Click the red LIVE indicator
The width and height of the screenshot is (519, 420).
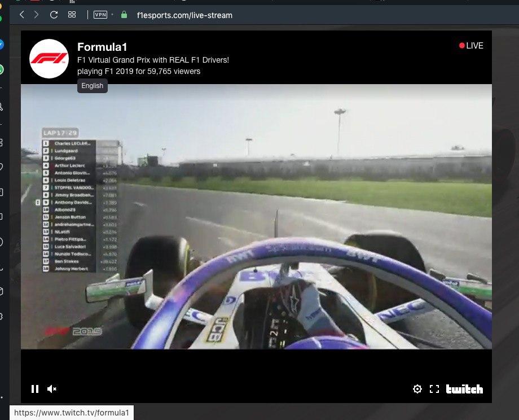[471, 46]
